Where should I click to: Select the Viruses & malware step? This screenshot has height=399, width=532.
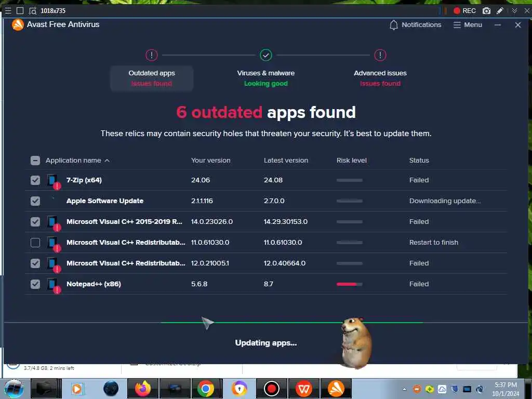click(x=265, y=78)
